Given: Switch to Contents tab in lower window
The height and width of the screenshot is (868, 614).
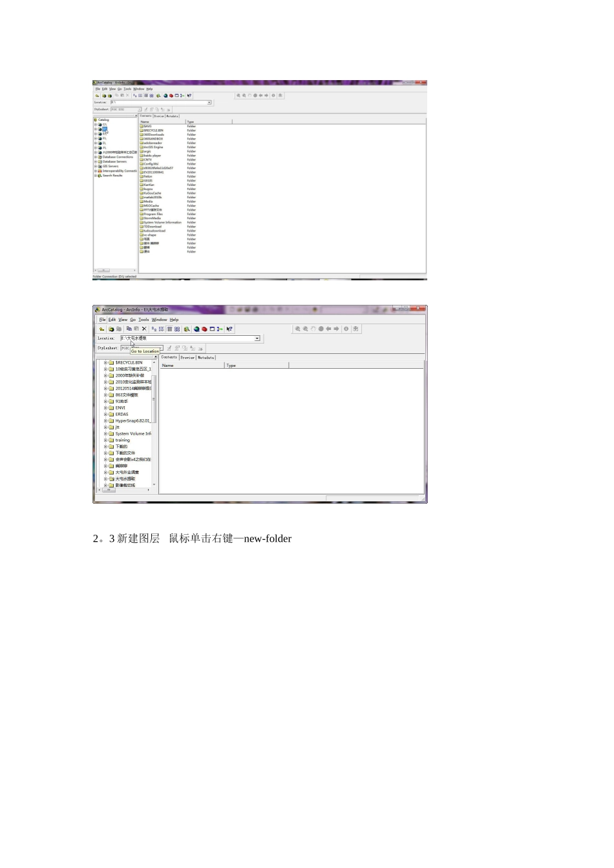Looking at the screenshot, I should point(169,357).
